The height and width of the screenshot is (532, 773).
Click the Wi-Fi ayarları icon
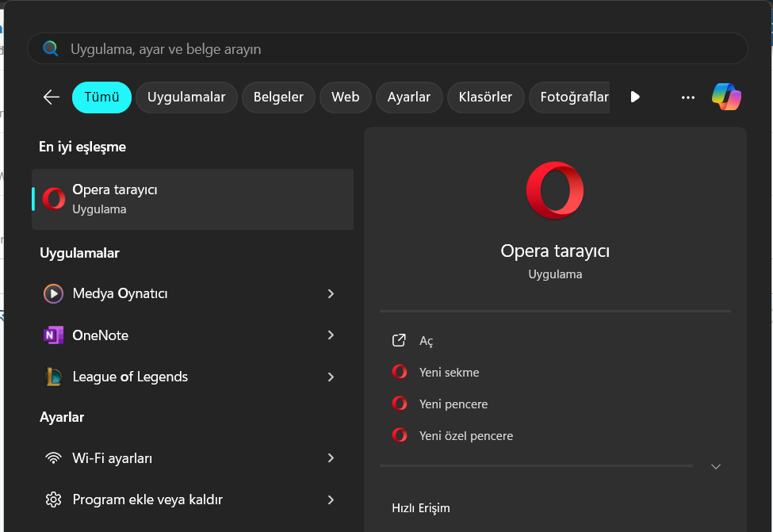(52, 457)
